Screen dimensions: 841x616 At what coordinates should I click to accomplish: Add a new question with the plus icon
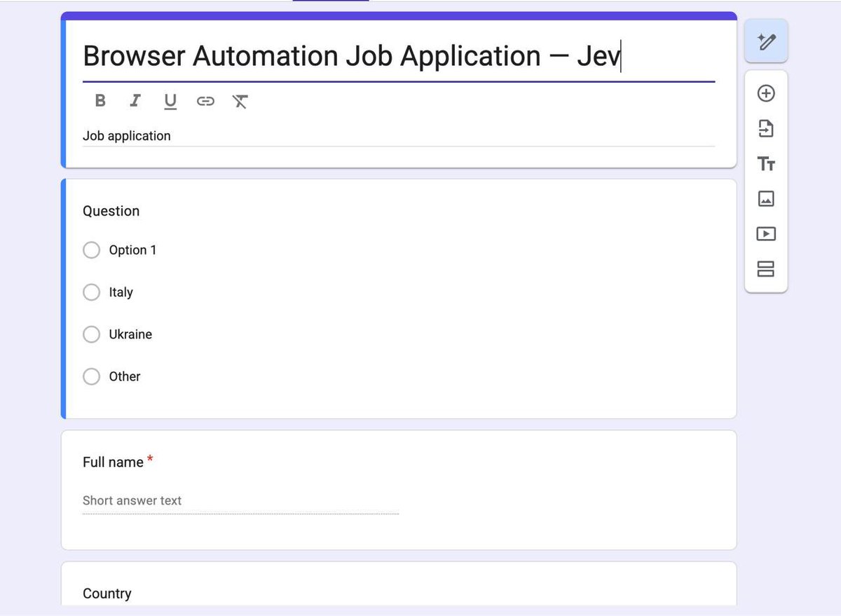(x=766, y=93)
